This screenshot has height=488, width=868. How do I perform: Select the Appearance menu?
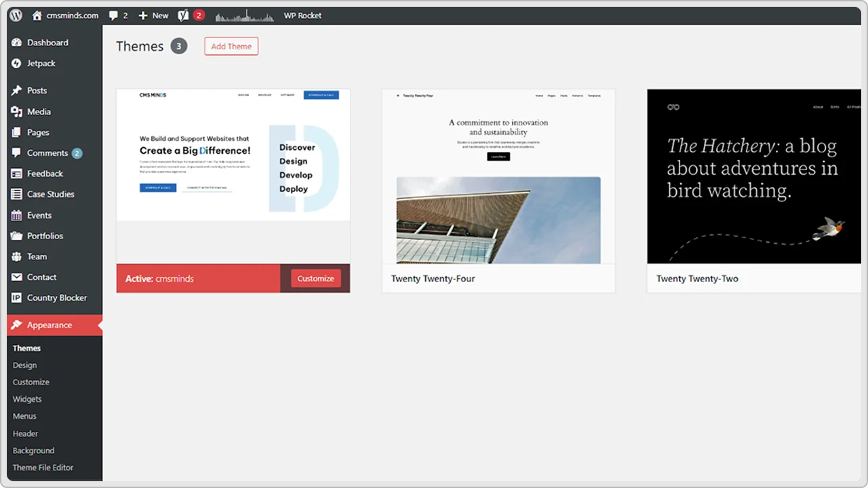point(54,325)
